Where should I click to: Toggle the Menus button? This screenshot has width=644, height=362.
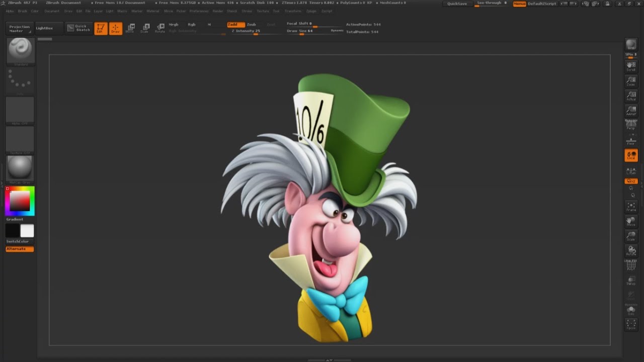[x=520, y=4]
